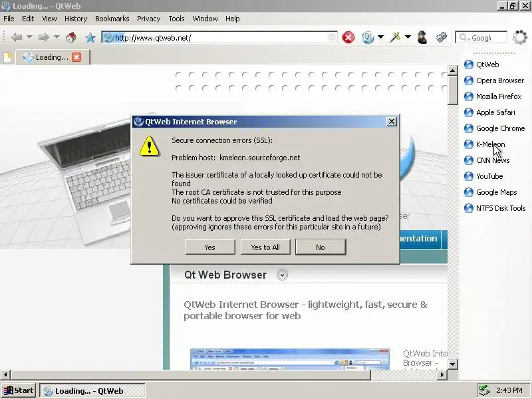The width and height of the screenshot is (532, 399).
Task: Click the network tray icon
Action: [484, 390]
